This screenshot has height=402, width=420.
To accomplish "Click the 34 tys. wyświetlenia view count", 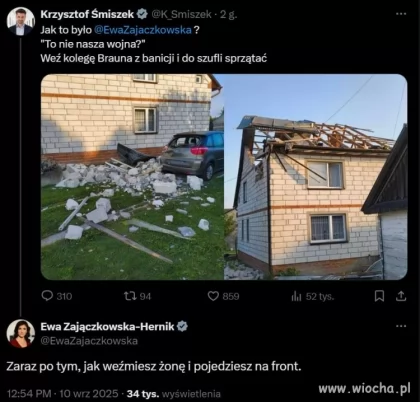I will (x=174, y=394).
